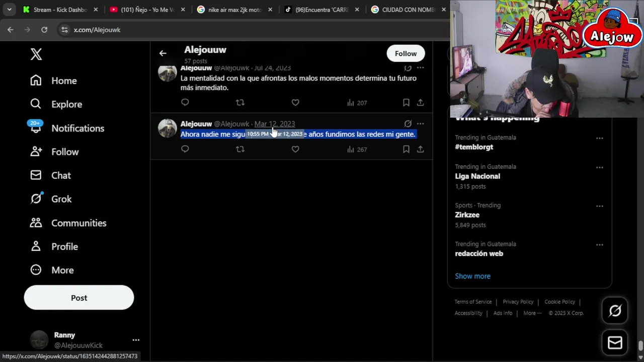Image resolution: width=644 pixels, height=362 pixels.
Task: Open Communities in the sidebar
Action: coord(68,223)
